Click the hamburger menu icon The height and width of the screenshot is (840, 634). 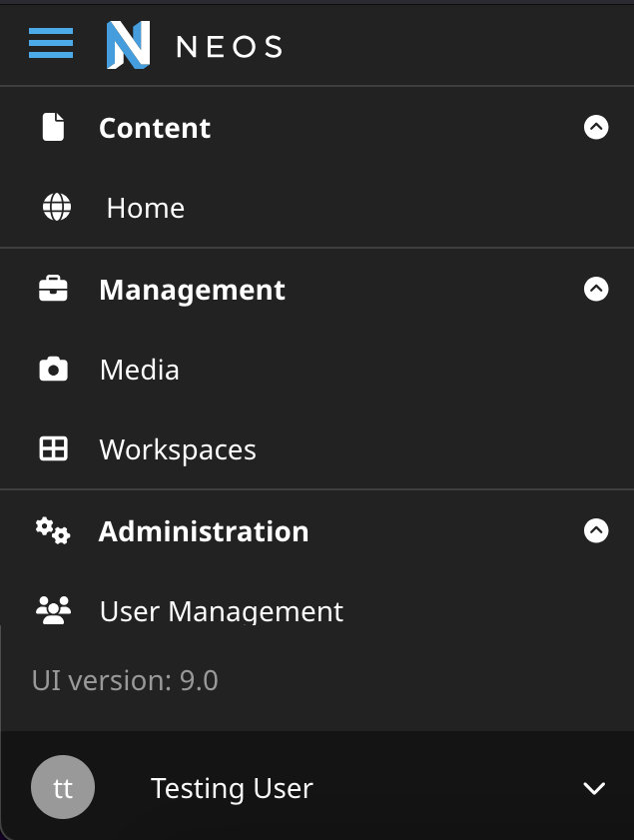(x=51, y=44)
